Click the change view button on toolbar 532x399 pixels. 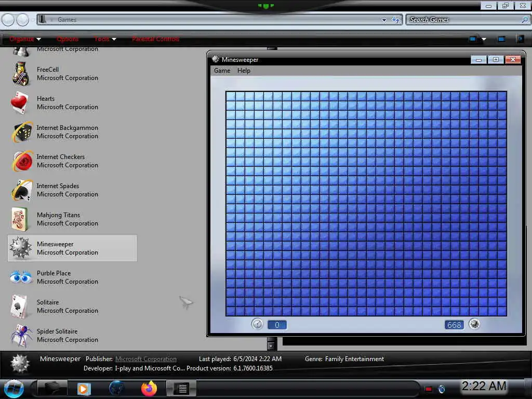pyautogui.click(x=473, y=39)
